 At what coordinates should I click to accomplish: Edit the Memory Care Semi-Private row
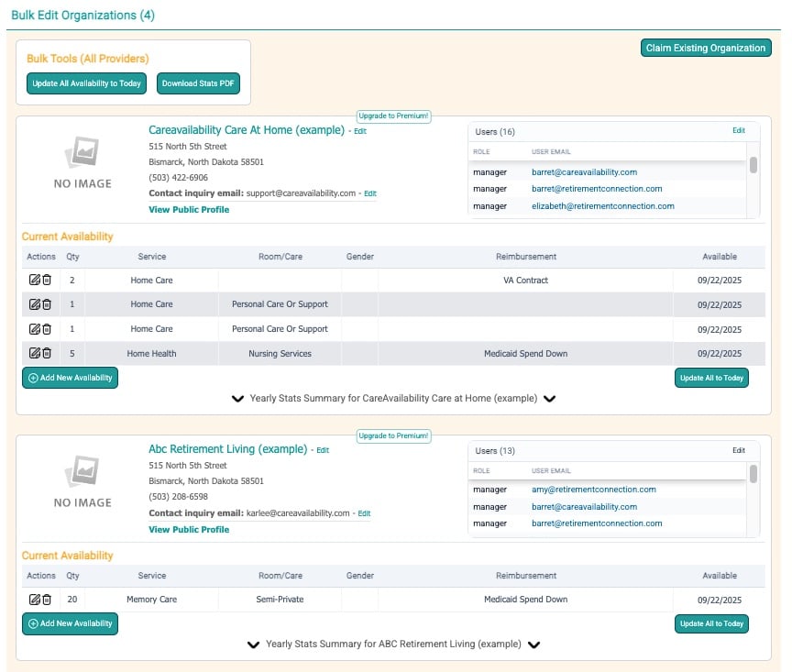(35, 600)
